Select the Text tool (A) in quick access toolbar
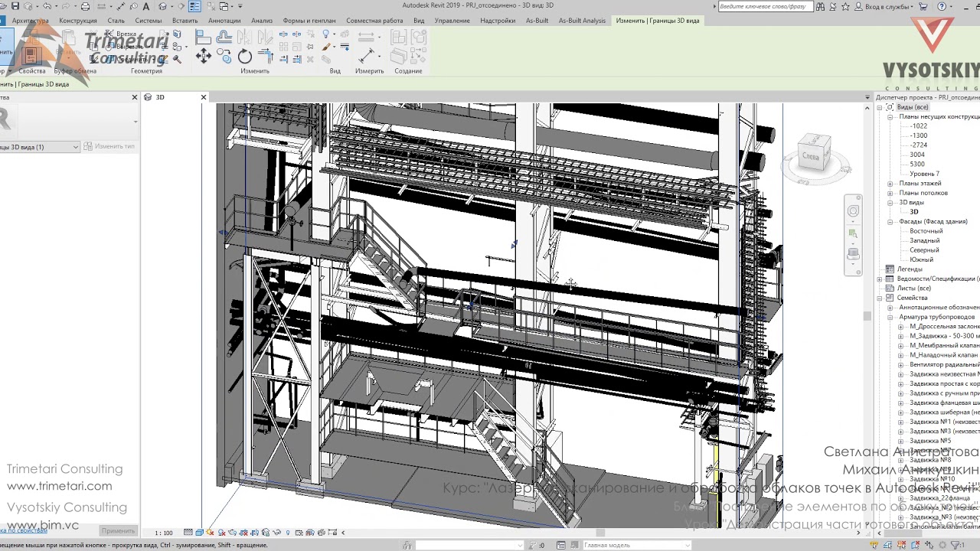980x551 pixels. point(146,6)
